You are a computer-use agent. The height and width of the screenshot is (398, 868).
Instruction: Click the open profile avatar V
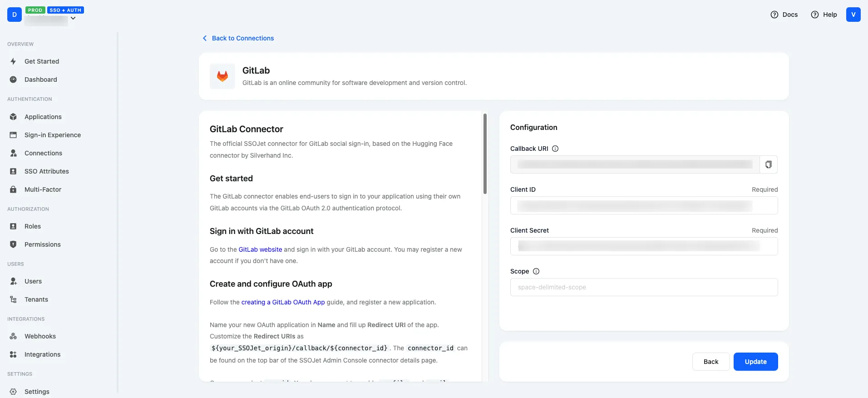tap(854, 14)
